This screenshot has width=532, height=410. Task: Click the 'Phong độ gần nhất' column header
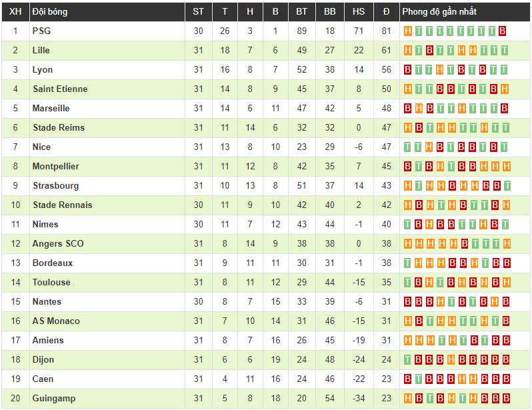tap(439, 11)
